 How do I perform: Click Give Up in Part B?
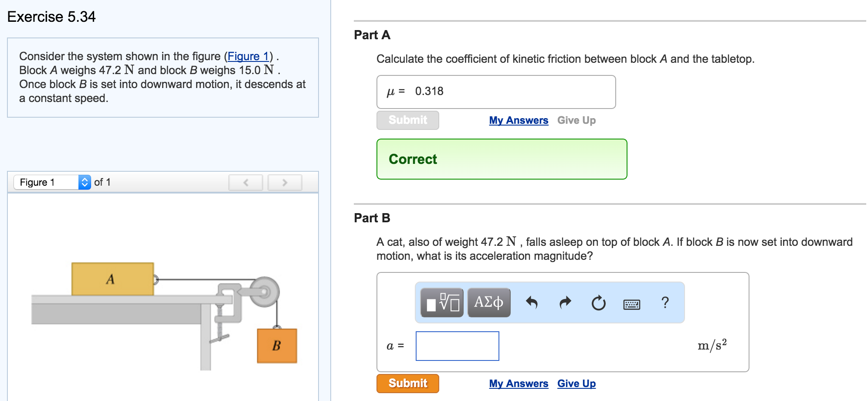click(576, 384)
